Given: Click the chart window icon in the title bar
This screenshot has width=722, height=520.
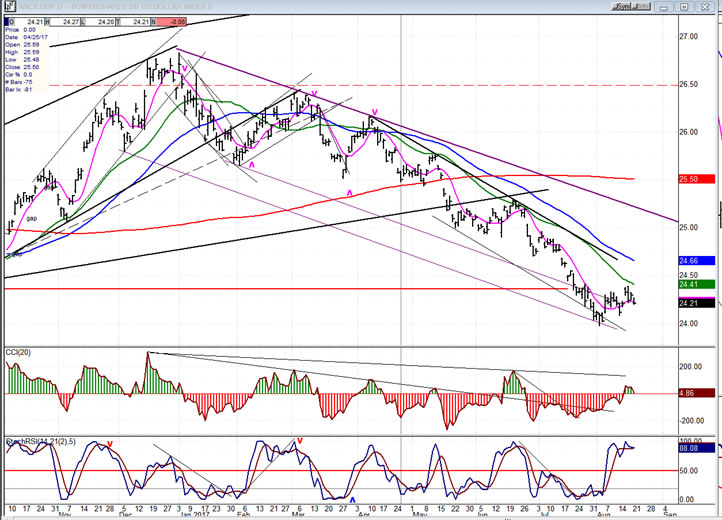Looking at the screenshot, I should tap(9, 6).
